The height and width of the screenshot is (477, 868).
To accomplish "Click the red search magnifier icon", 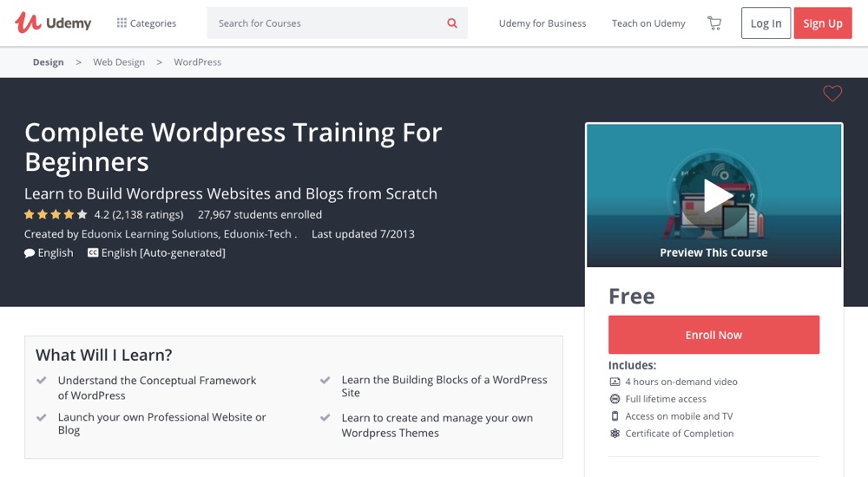I will pos(452,23).
